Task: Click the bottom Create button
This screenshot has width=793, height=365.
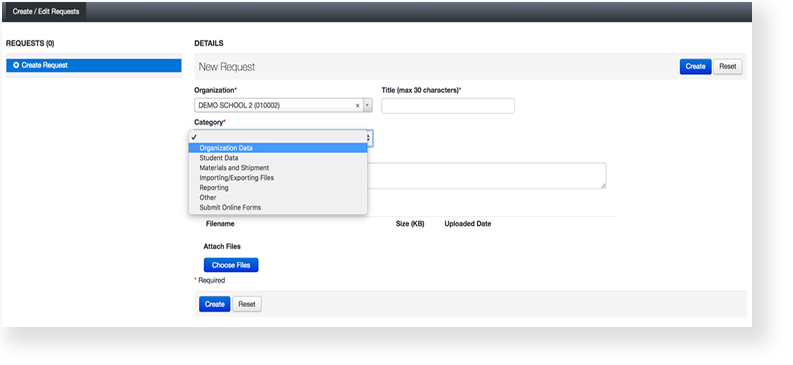Action: pos(214,304)
